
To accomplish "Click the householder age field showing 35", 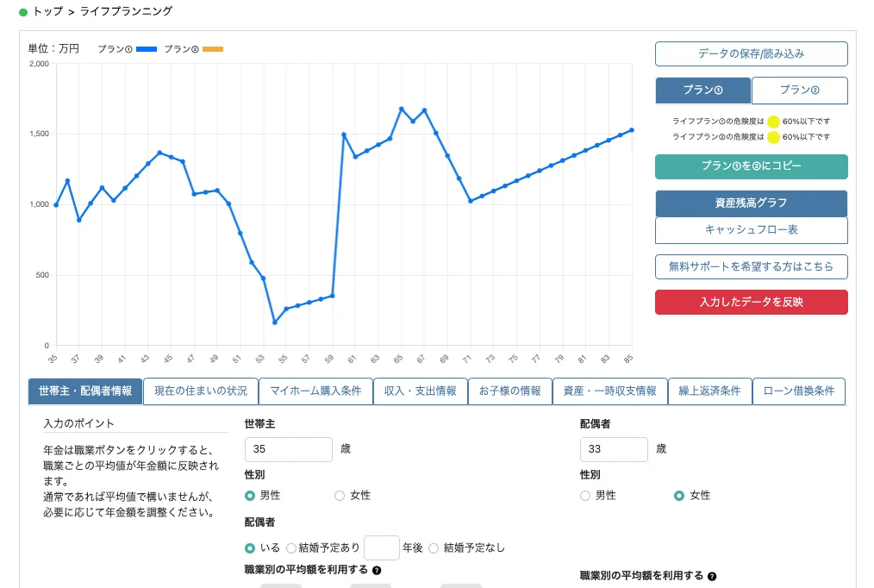I will click(288, 449).
